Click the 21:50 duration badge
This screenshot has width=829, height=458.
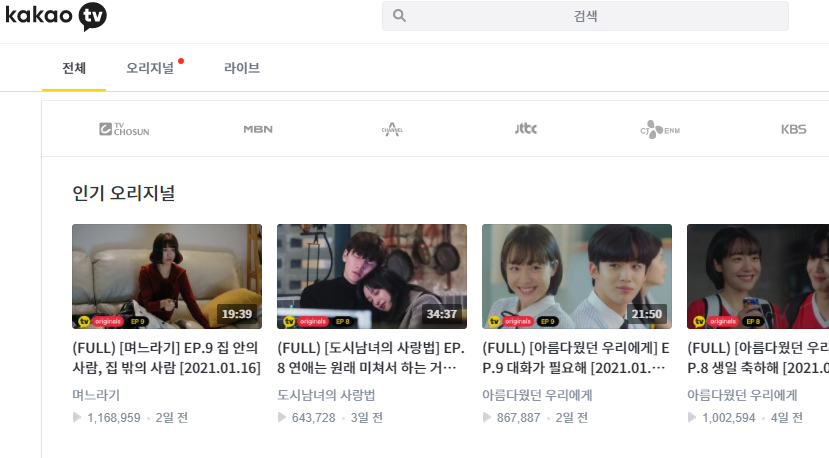[x=647, y=314]
